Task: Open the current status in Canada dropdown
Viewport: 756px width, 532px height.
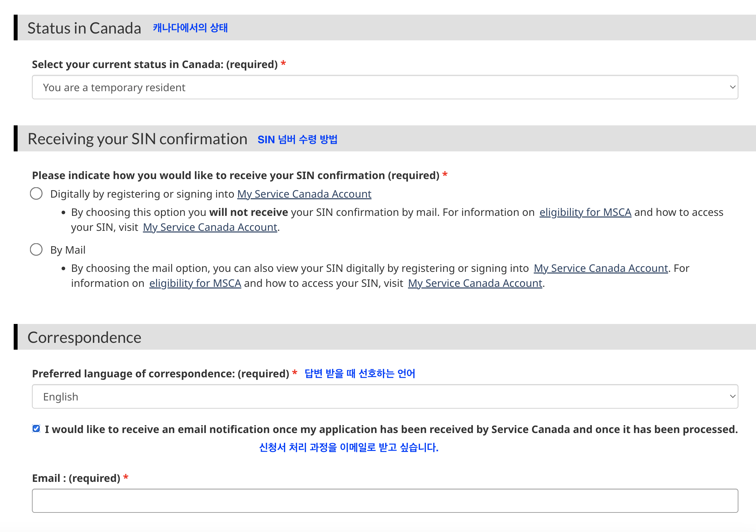Action: coord(385,87)
